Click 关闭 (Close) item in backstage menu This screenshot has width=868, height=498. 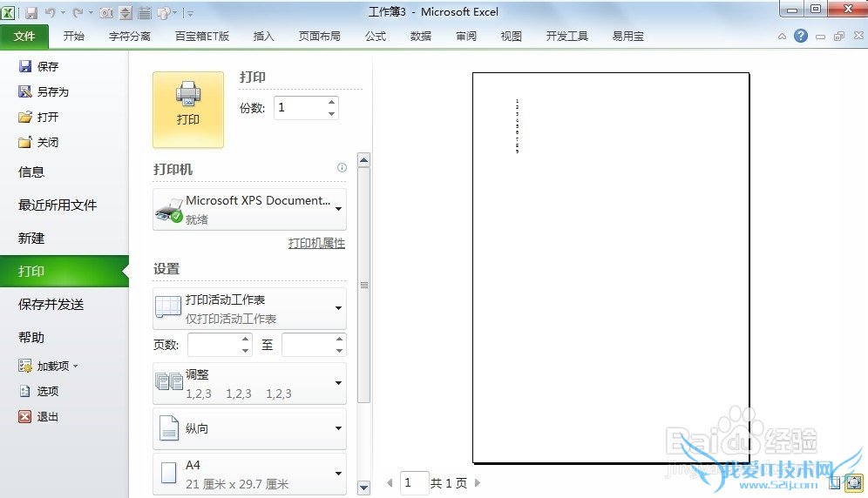point(38,142)
